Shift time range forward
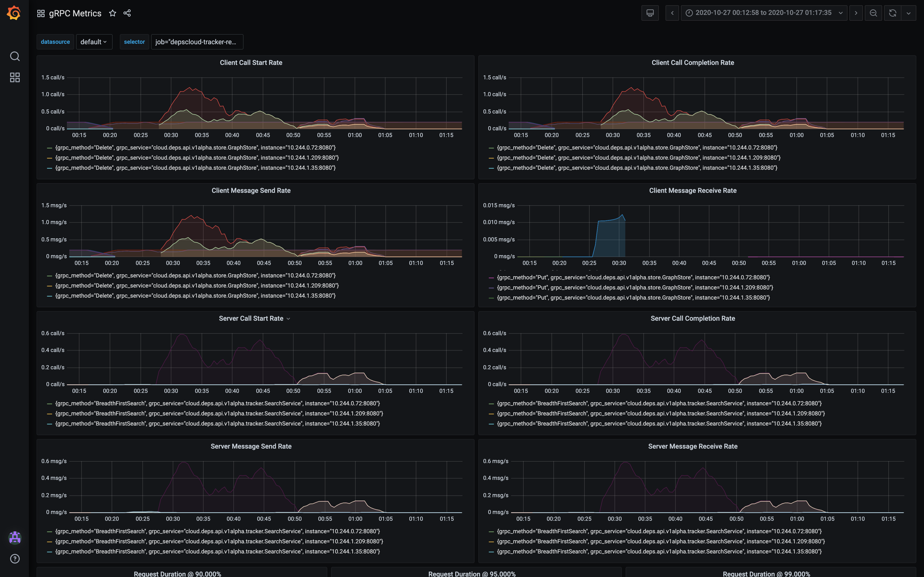The image size is (924, 577). click(x=856, y=13)
